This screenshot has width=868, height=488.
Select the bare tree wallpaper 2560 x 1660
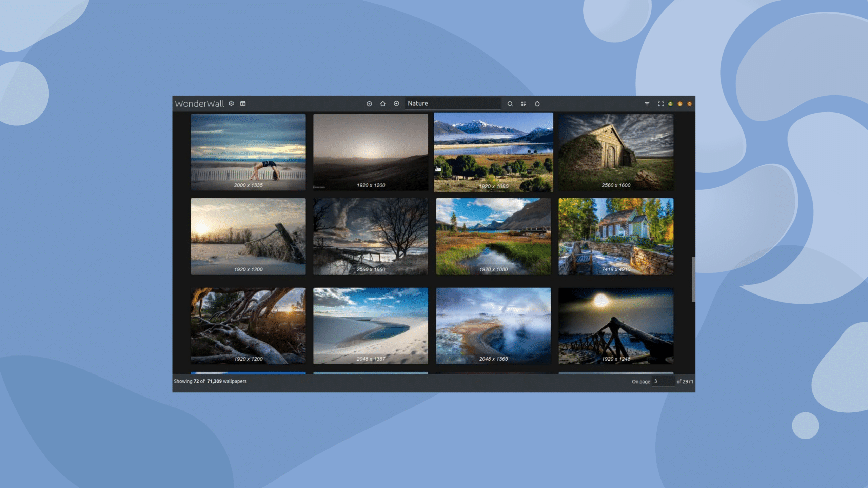371,237
